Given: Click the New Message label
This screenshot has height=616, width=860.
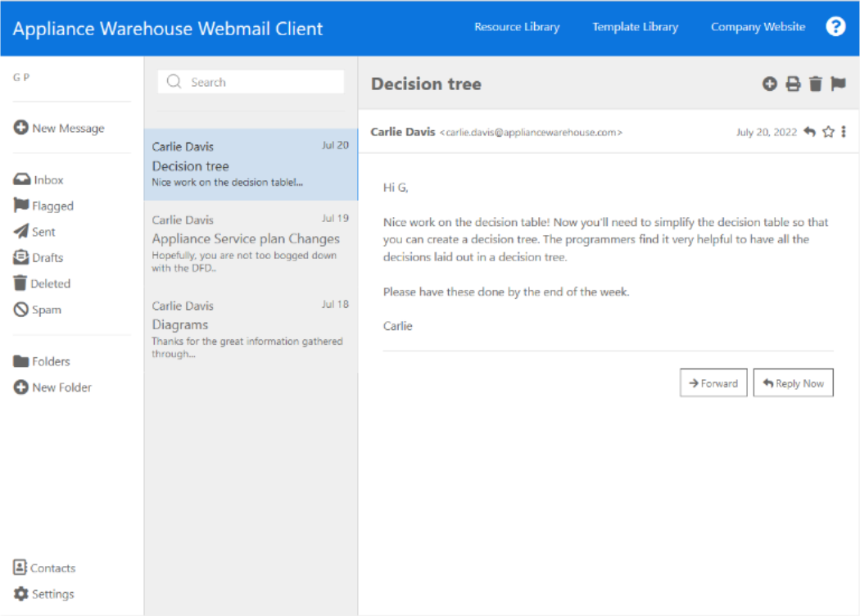Looking at the screenshot, I should pyautogui.click(x=68, y=129).
